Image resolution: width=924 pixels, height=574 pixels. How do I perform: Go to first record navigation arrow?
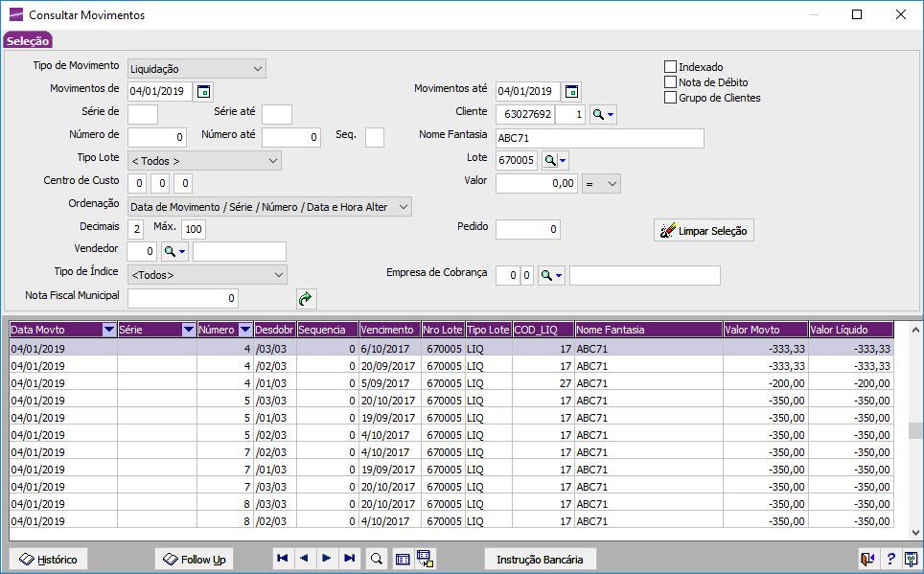coord(283,559)
